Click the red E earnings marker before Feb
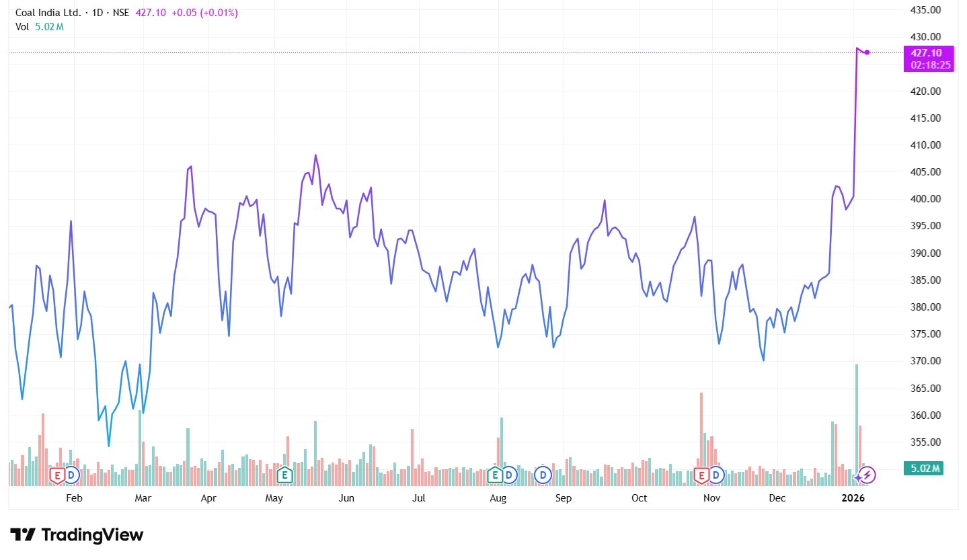Screen dimensions: 967x560 click(58, 475)
